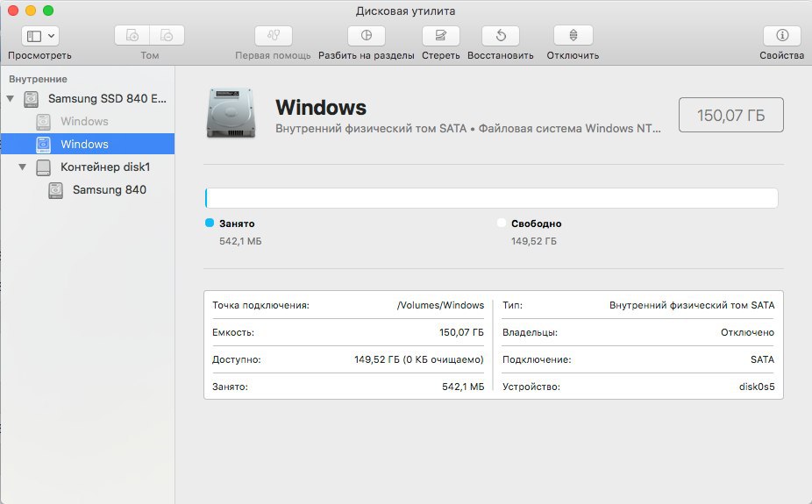Screen dimensions: 812x504
Task: Click the SATA connection value
Action: pos(762,359)
